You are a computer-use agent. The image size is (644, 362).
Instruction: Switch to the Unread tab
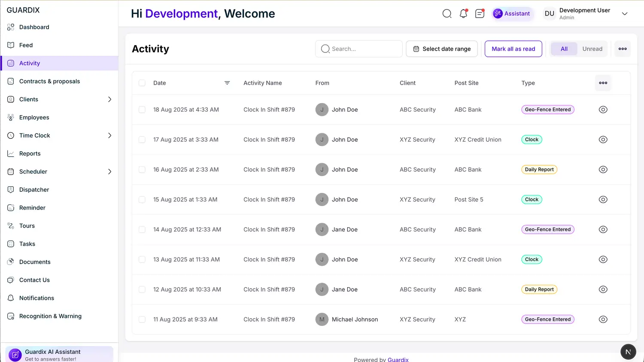(x=592, y=49)
